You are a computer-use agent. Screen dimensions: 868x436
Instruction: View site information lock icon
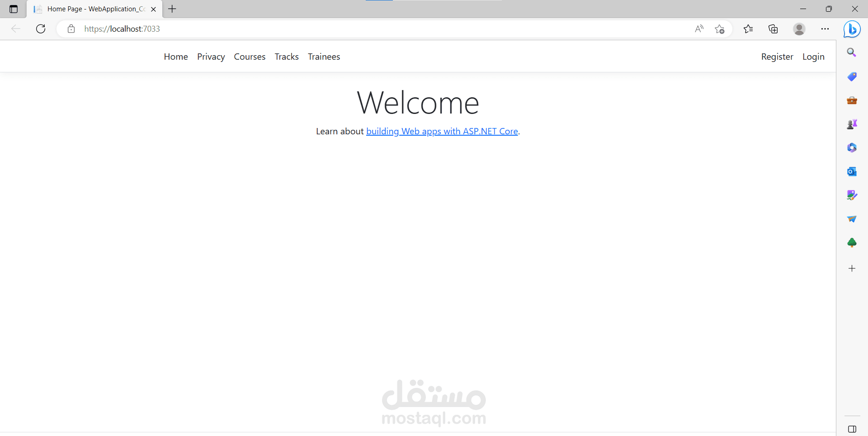pyautogui.click(x=71, y=29)
